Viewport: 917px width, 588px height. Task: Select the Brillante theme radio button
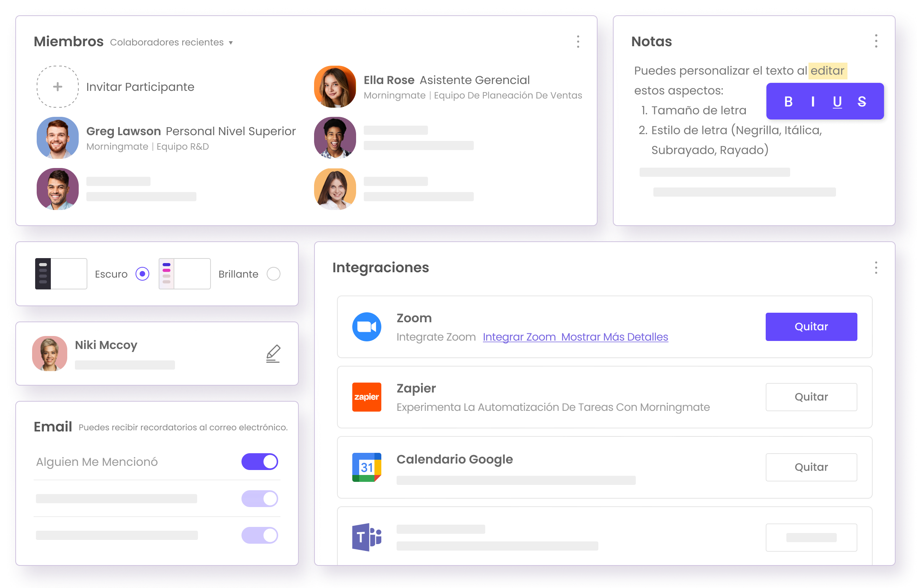coord(274,274)
